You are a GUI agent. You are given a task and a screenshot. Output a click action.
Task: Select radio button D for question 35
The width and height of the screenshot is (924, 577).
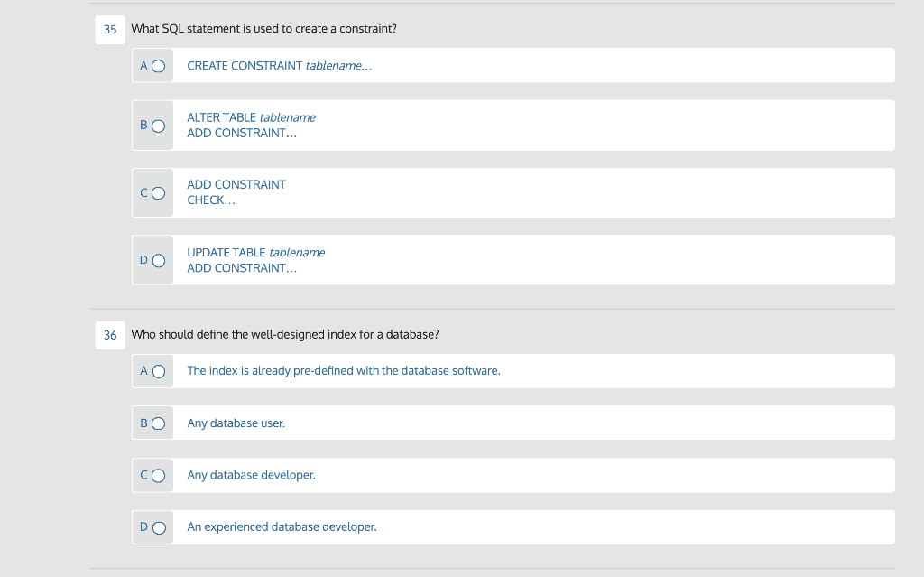pos(157,259)
